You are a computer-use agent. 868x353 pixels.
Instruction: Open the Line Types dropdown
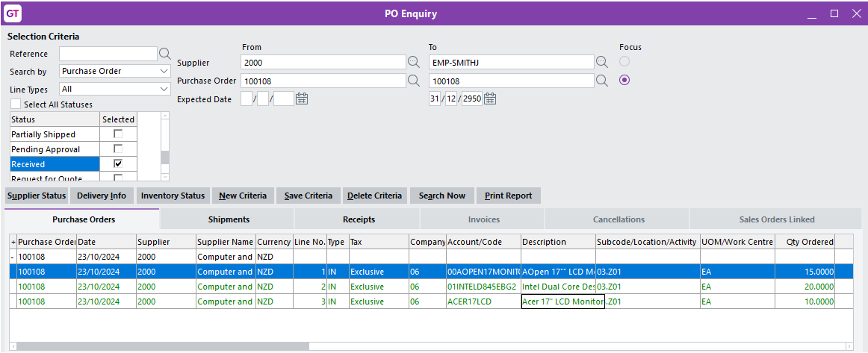pos(164,89)
